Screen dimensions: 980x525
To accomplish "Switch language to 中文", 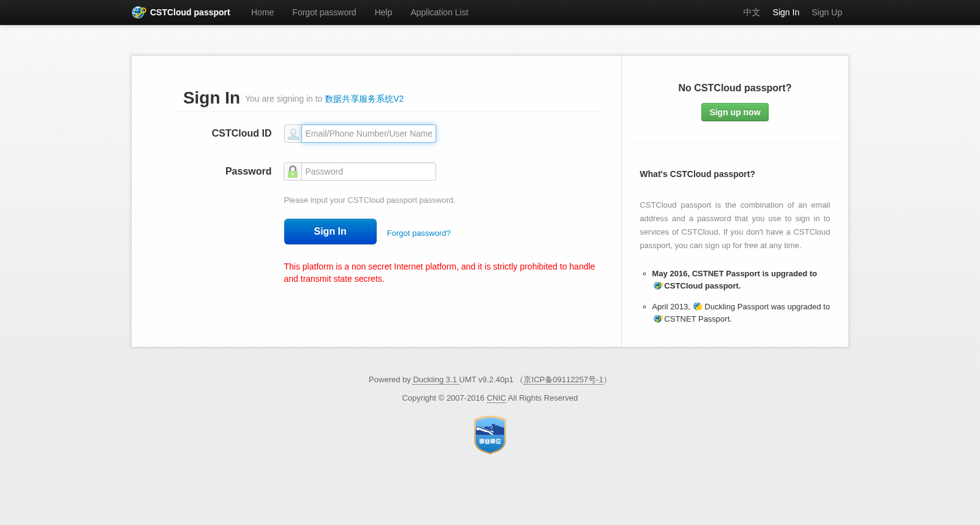I will [x=752, y=12].
